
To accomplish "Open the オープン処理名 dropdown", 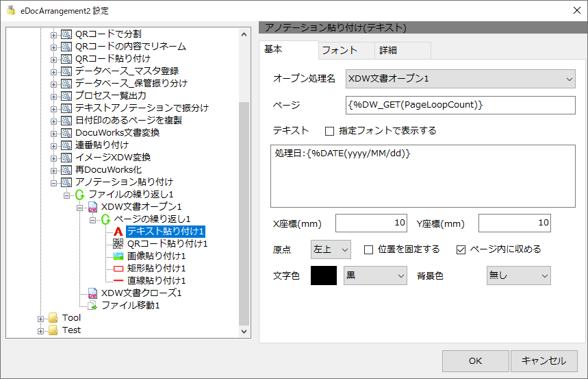I will 461,79.
